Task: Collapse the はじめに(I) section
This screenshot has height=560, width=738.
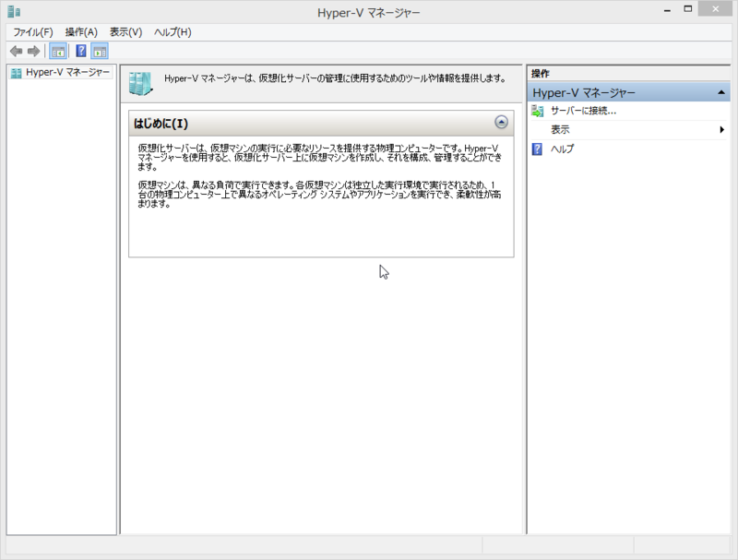Action: [503, 123]
